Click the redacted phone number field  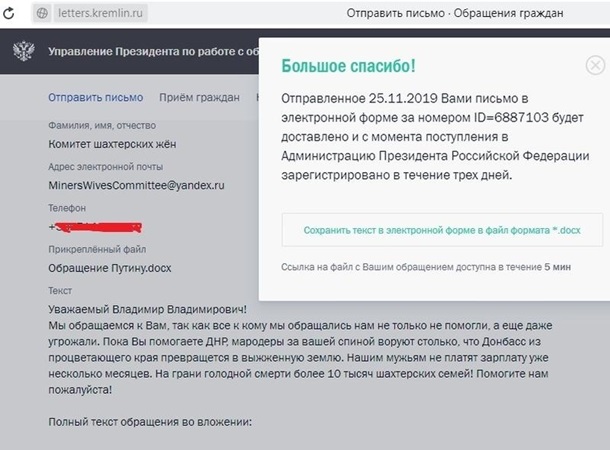click(x=95, y=227)
